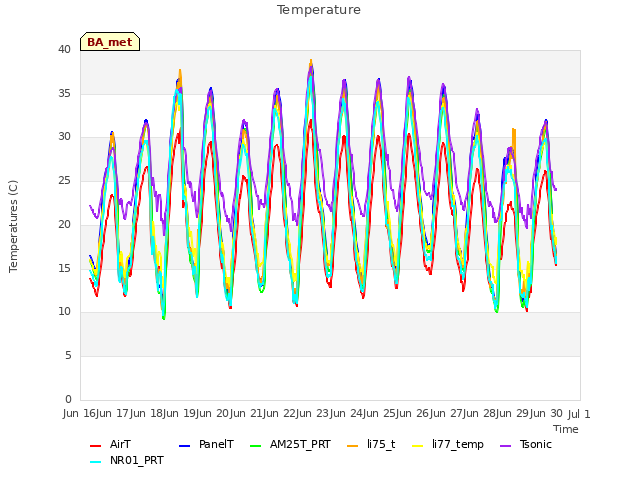
Task: Click the Jul 1 x-axis tick label
Action: pyautogui.click(x=579, y=414)
